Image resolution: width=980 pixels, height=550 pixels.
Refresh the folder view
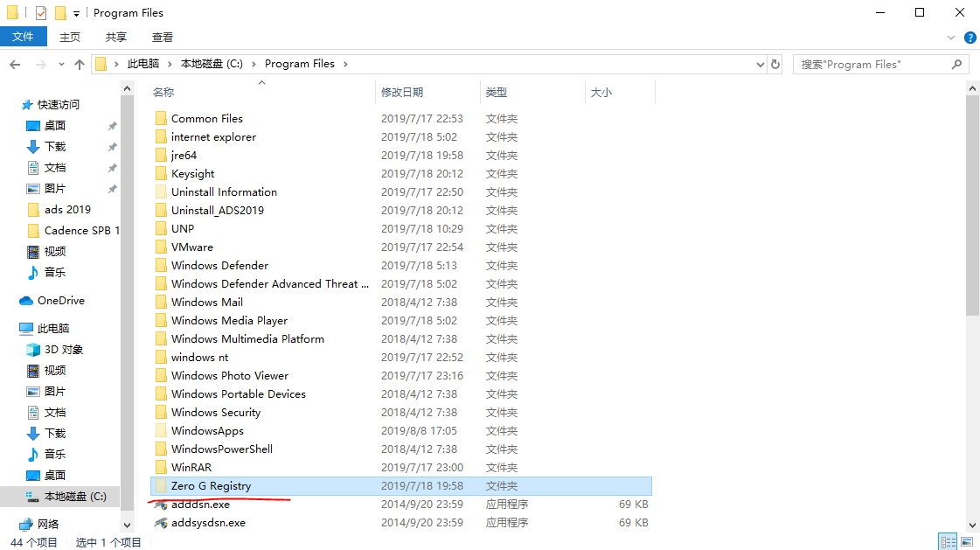(775, 65)
